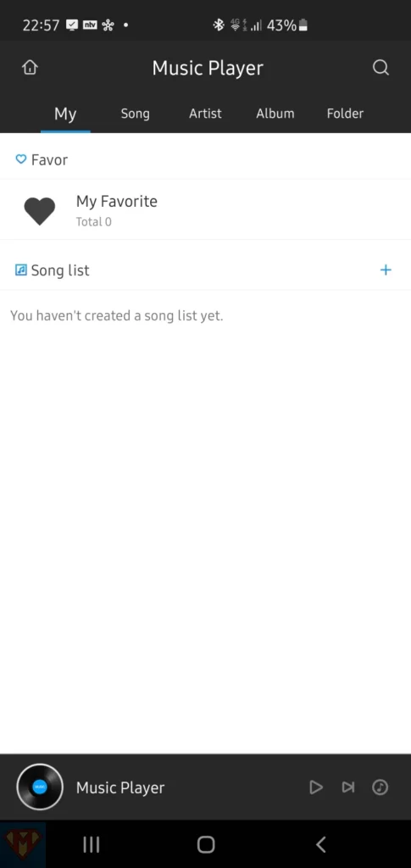Add a new song list with plus icon

pyautogui.click(x=386, y=270)
